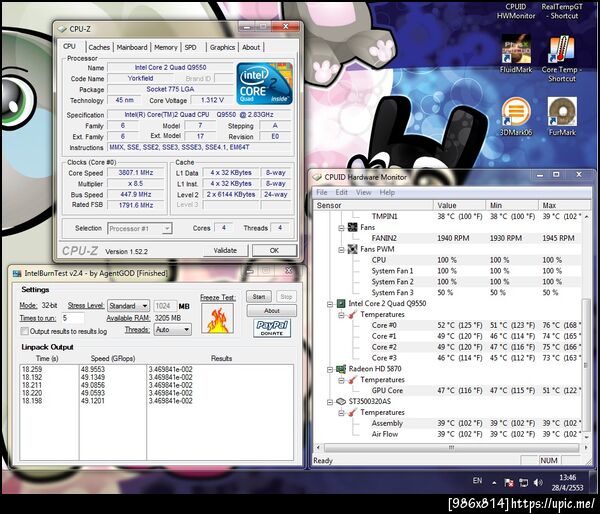This screenshot has width=600, height=514.
Task: Click the PayPal Donate icon
Action: coord(272,328)
